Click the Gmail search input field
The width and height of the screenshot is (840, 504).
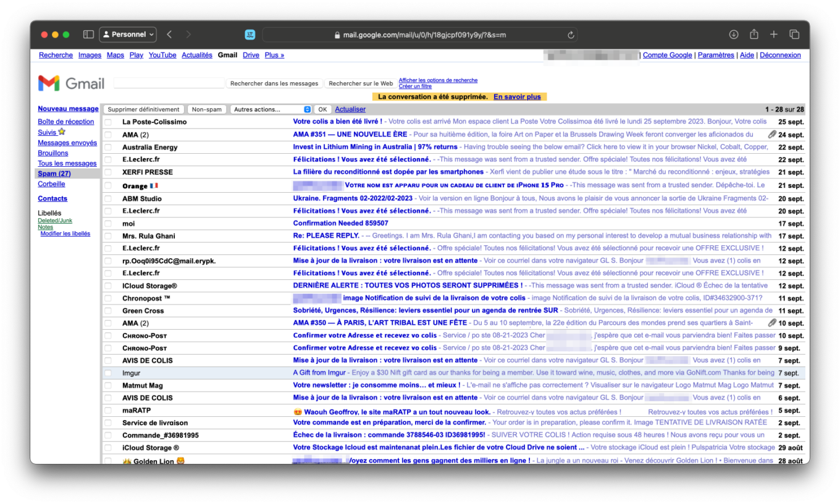click(x=169, y=83)
